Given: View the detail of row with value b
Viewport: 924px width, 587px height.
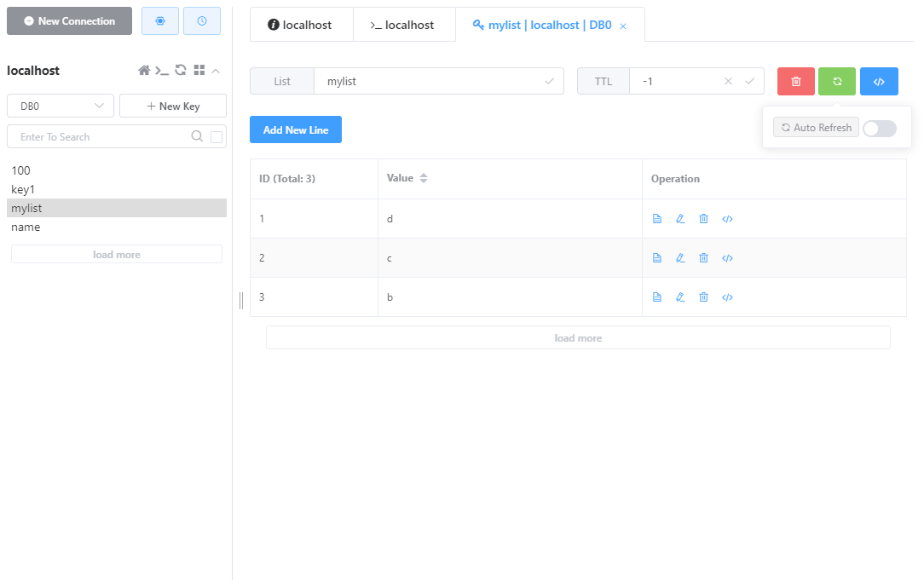Looking at the screenshot, I should pyautogui.click(x=657, y=297).
